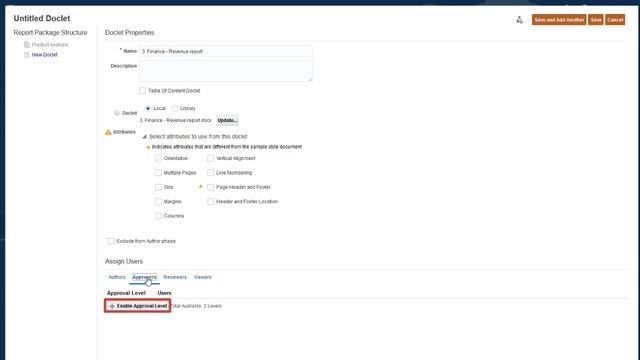This screenshot has width=640, height=360.
Task: Click the Revenue report.docx file name
Action: pos(176,120)
